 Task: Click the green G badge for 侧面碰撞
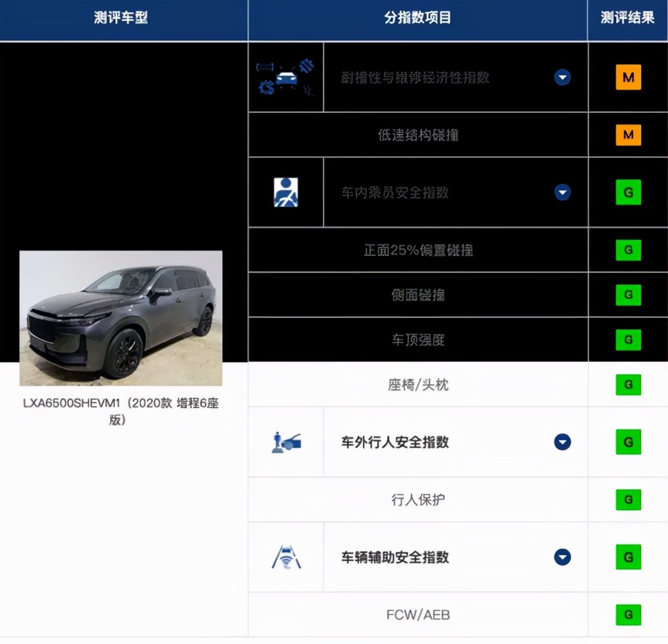(x=628, y=295)
